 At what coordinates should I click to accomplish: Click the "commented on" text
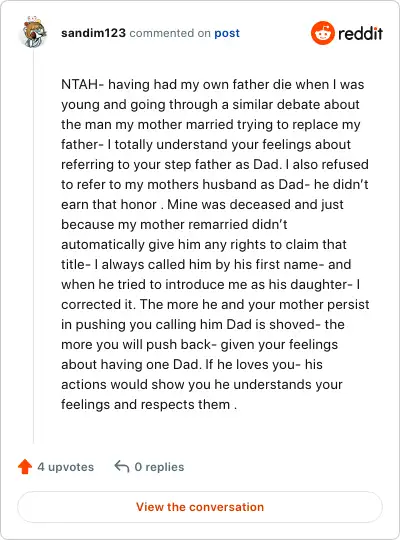170,33
